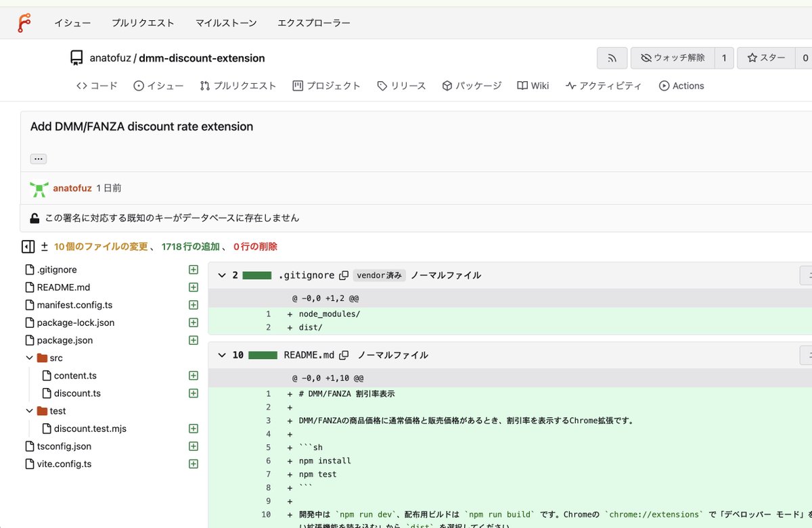
Task: Click the vendor済み label
Action: [x=379, y=275]
